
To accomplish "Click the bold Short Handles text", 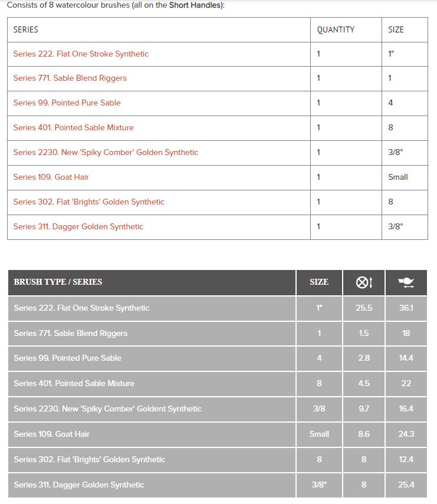I will pyautogui.click(x=195, y=5).
